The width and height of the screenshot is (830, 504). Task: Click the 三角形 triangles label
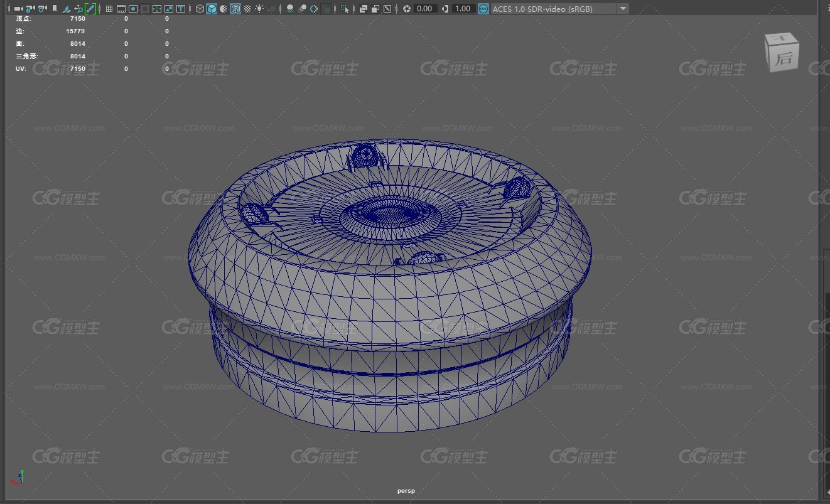27,56
